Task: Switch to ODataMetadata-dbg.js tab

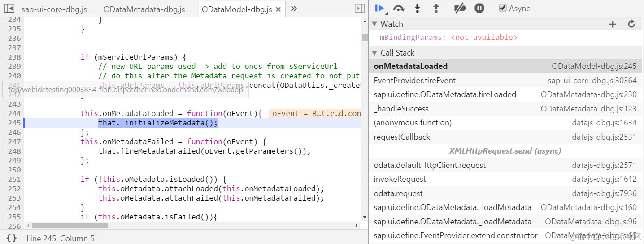Action: [x=144, y=9]
